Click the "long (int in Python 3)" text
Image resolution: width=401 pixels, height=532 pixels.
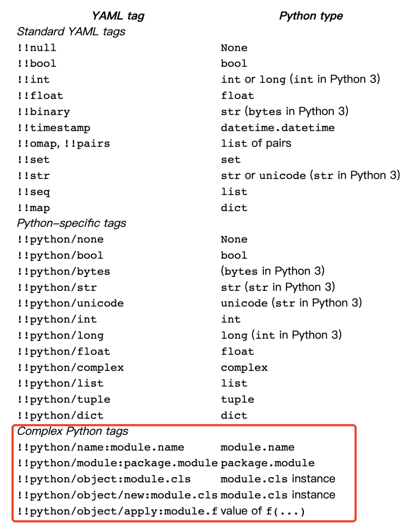pyautogui.click(x=281, y=335)
